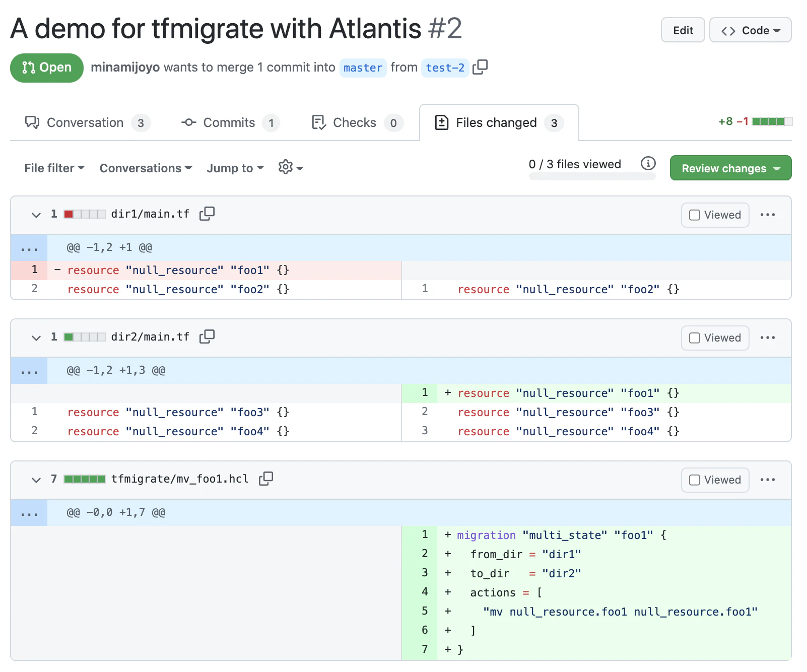Screen dimensions: 807x672
Task: Open diff view settings gear
Action: [x=290, y=168]
